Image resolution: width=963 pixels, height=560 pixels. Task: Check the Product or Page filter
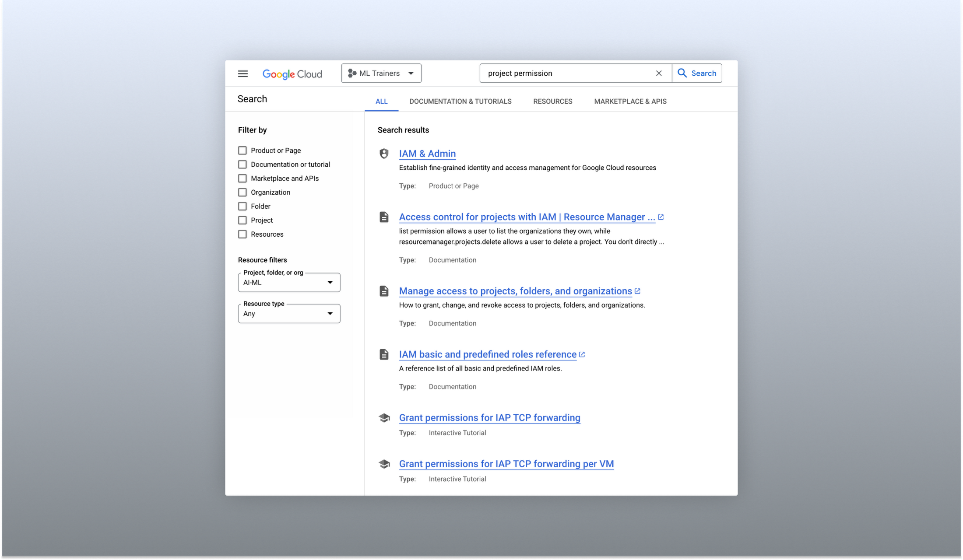(x=242, y=150)
